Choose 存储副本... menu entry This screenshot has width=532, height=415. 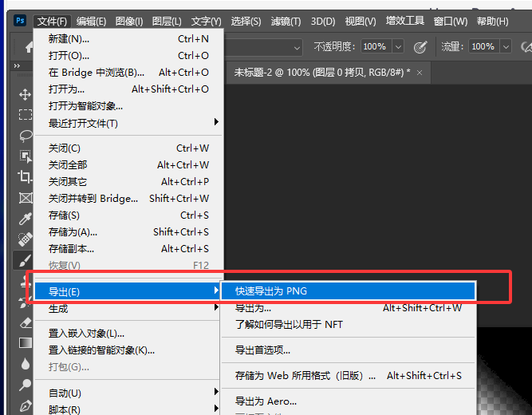129,249
